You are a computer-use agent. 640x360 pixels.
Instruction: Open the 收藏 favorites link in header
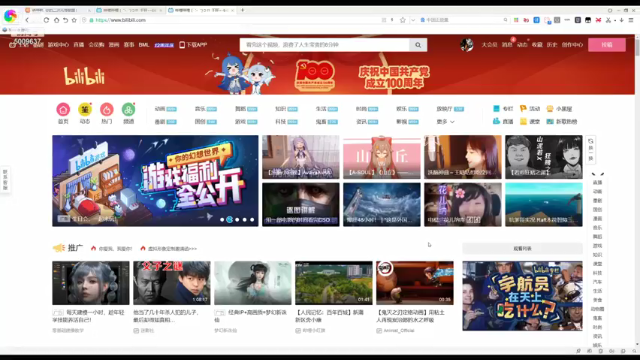(537, 45)
